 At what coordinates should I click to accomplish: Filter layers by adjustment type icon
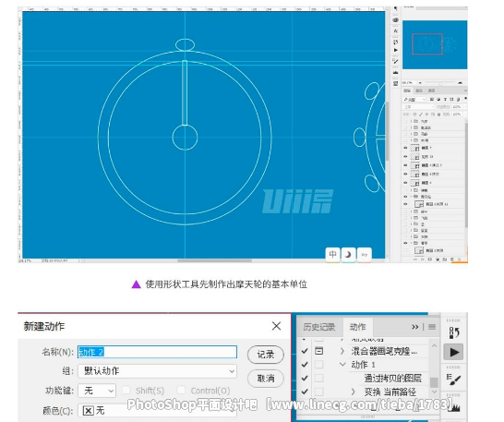438,100
